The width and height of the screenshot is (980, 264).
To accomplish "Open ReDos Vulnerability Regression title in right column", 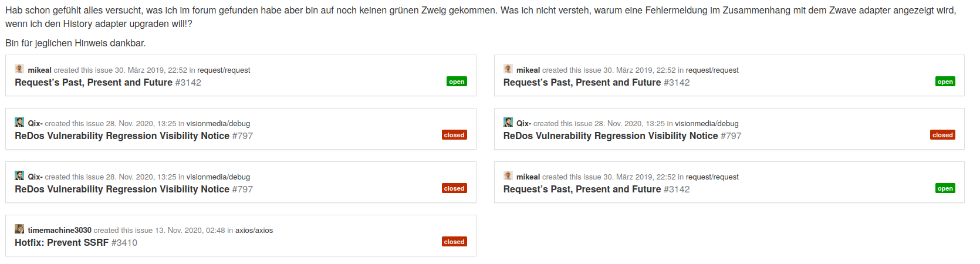I will (x=610, y=136).
